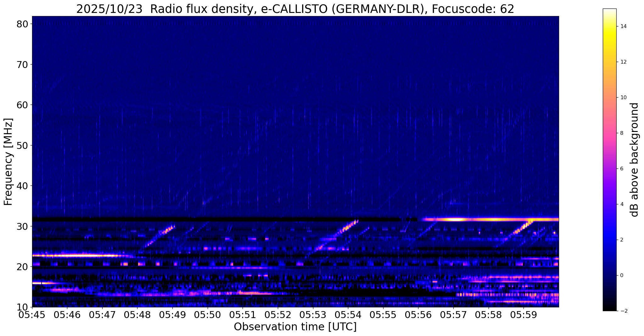Click the 'dB above background' colorbar label
The height and width of the screenshot is (336, 644).
(x=635, y=160)
